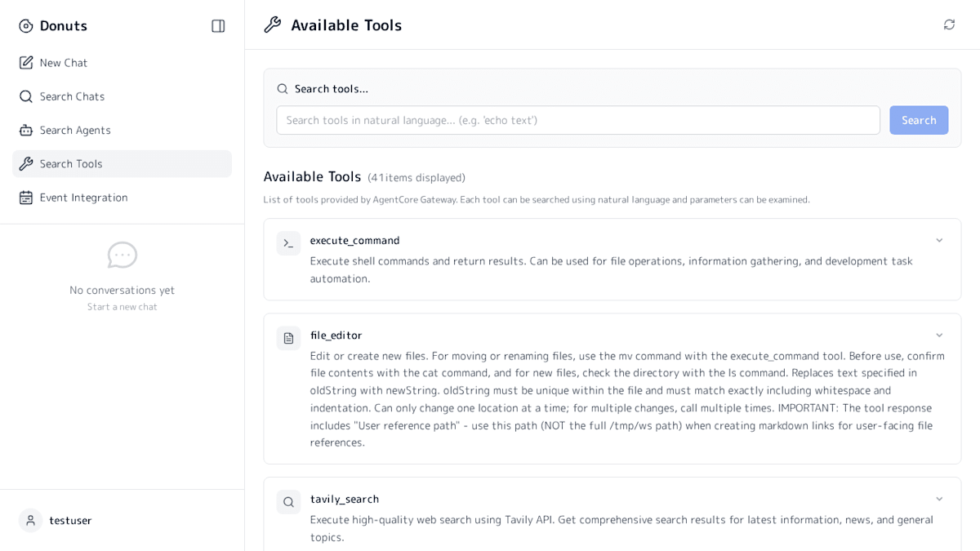Click the Event Integration calendar icon

click(26, 198)
